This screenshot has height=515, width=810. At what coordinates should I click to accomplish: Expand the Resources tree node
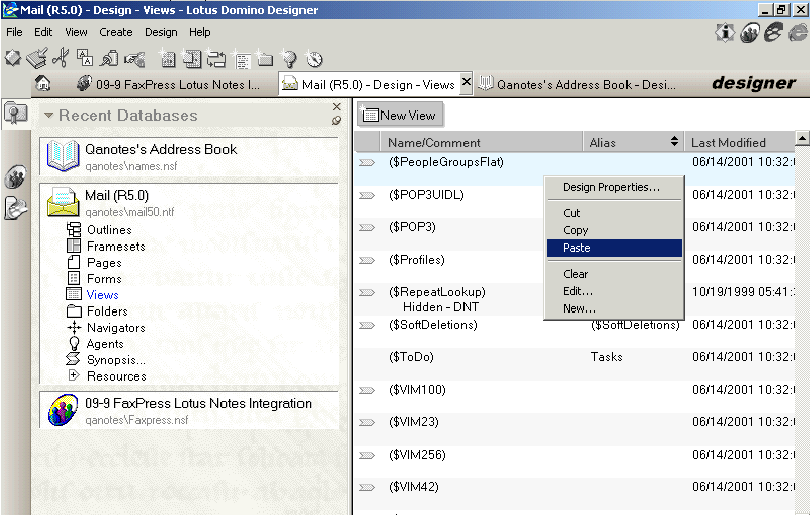pyautogui.click(x=74, y=374)
